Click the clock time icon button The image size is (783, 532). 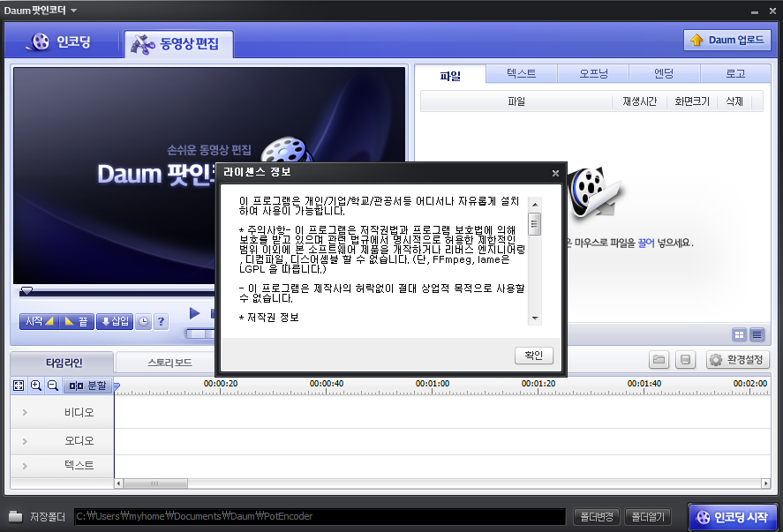(x=143, y=322)
